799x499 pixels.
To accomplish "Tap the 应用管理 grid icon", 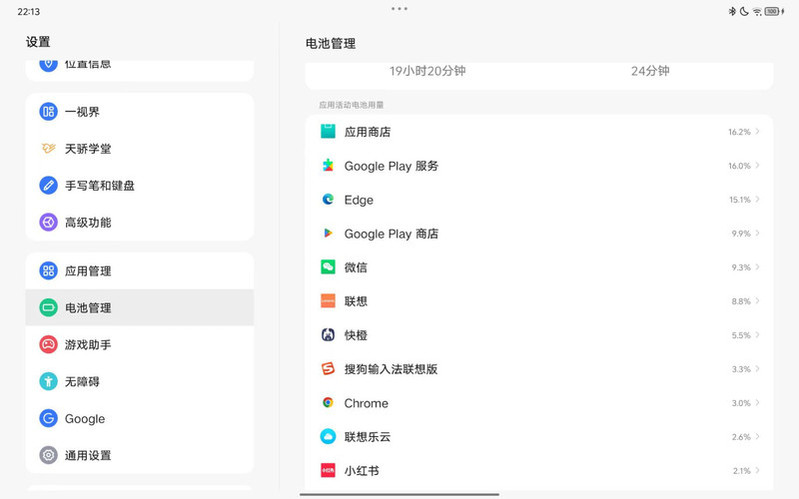I will coord(48,271).
